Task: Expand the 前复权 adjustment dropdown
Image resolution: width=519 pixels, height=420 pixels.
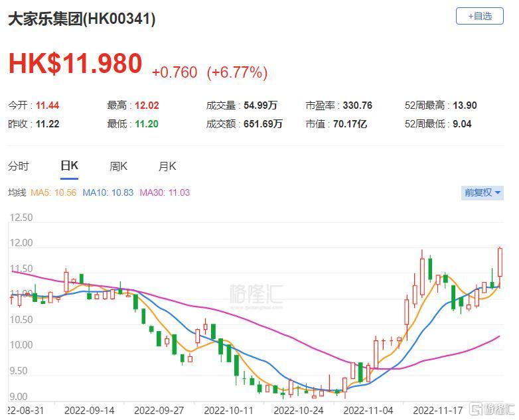Action: point(482,192)
